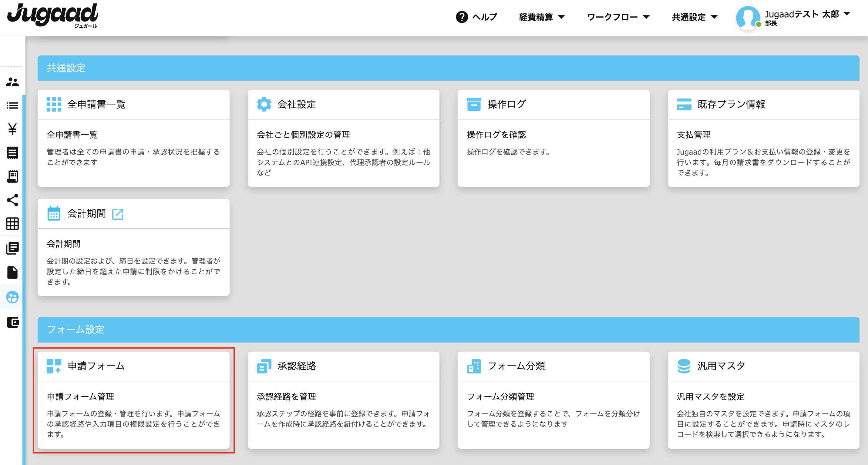Click the ヘルプ menu item
The image size is (868, 465).
point(485,17)
